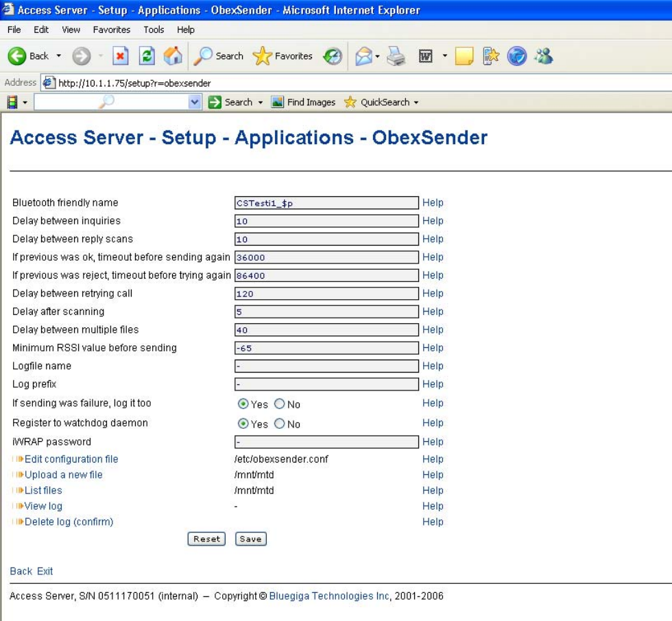Click the Internet Explorer title bar icon
672x621 pixels.
coord(8,9)
